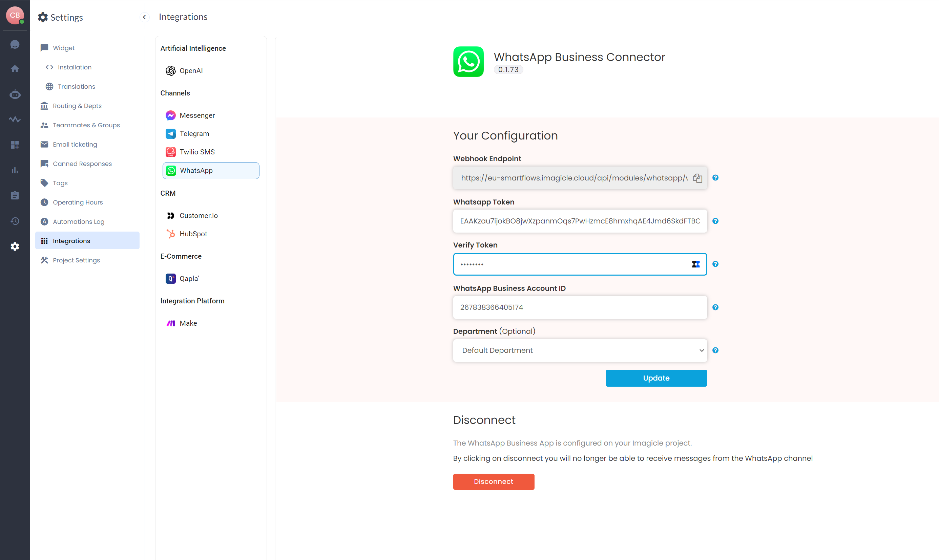Screen dimensions: 939x560
Task: Go to Operating Hours settings
Action: coord(77,203)
